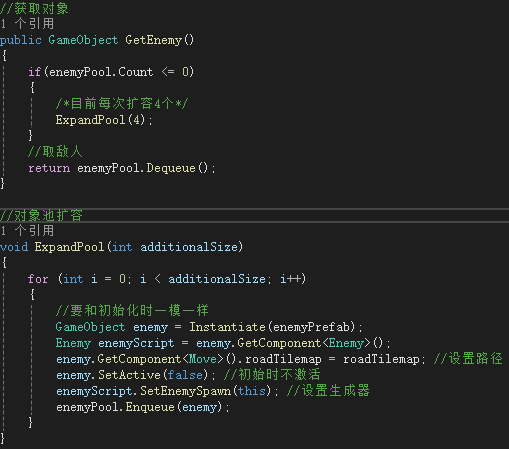509x449 pixels.
Task: Click the 'if' keyword
Action: [x=34, y=72]
